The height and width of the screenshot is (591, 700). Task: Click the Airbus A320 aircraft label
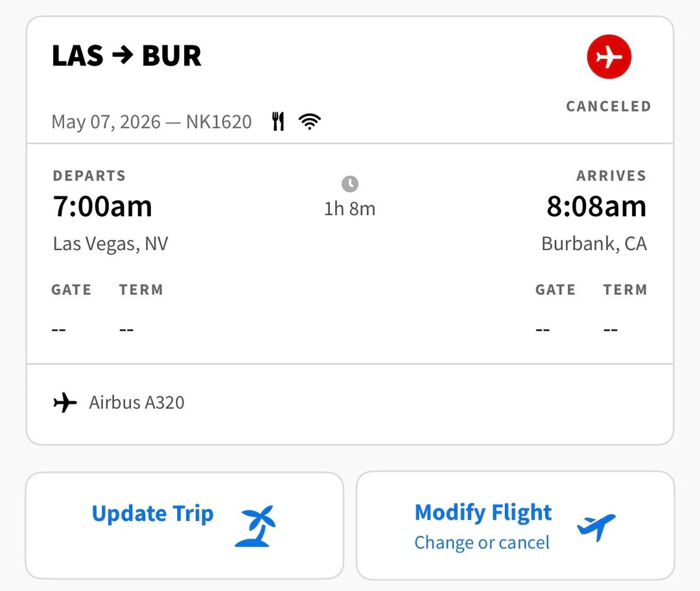(137, 402)
